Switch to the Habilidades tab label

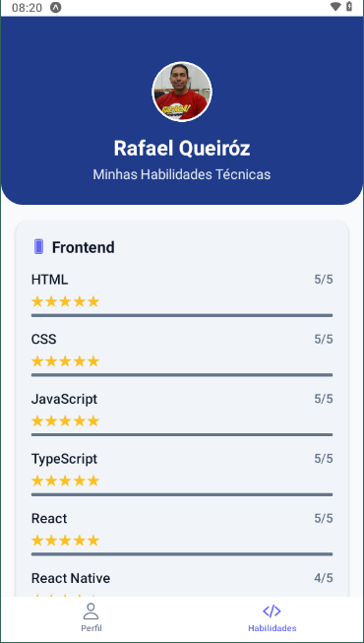pos(273,628)
